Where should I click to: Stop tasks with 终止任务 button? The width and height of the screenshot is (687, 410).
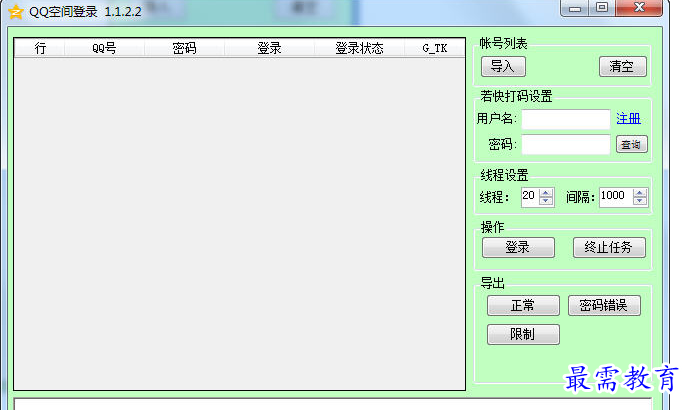pyautogui.click(x=609, y=247)
